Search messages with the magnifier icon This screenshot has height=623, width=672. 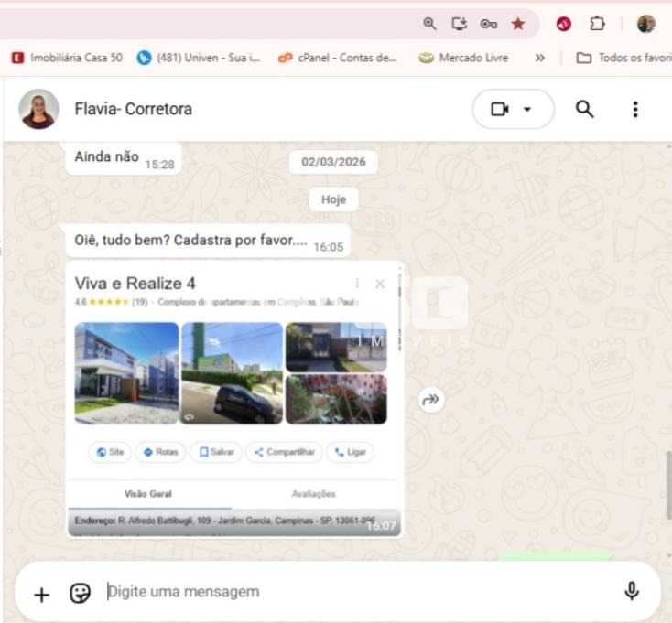click(x=584, y=110)
